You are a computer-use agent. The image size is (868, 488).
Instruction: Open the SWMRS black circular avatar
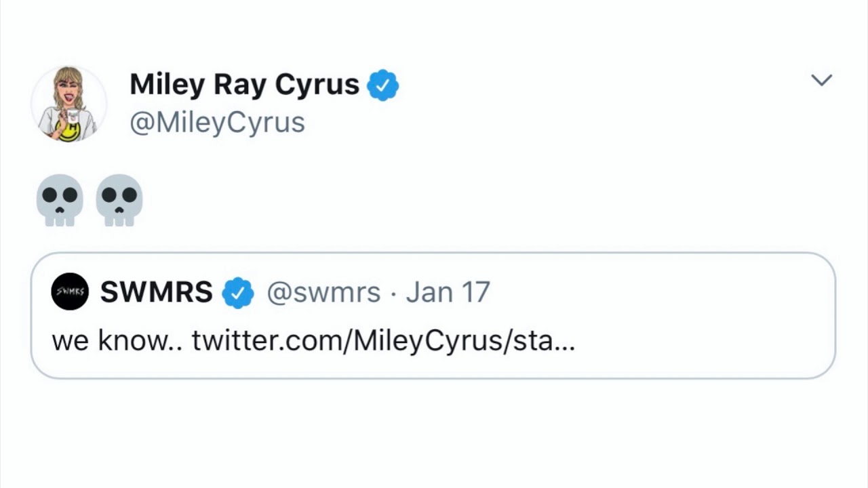(x=70, y=291)
